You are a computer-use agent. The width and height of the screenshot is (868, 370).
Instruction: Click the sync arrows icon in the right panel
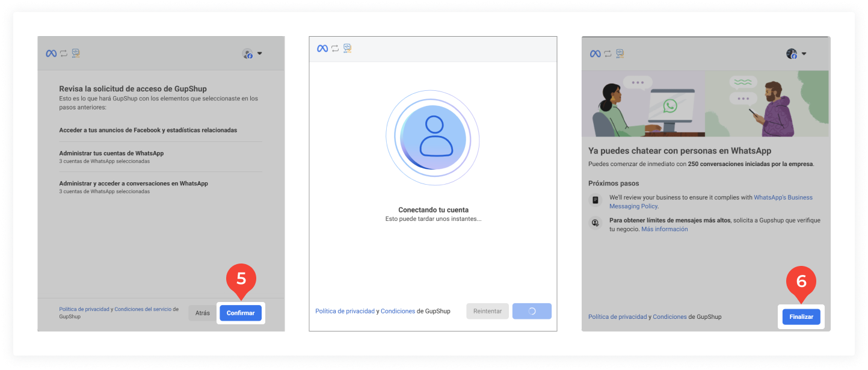point(607,54)
